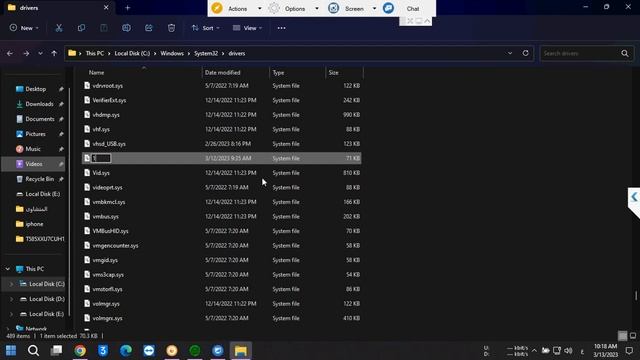Open Windows Start menu
The width and height of the screenshot is (640, 360).
[x=11, y=350]
